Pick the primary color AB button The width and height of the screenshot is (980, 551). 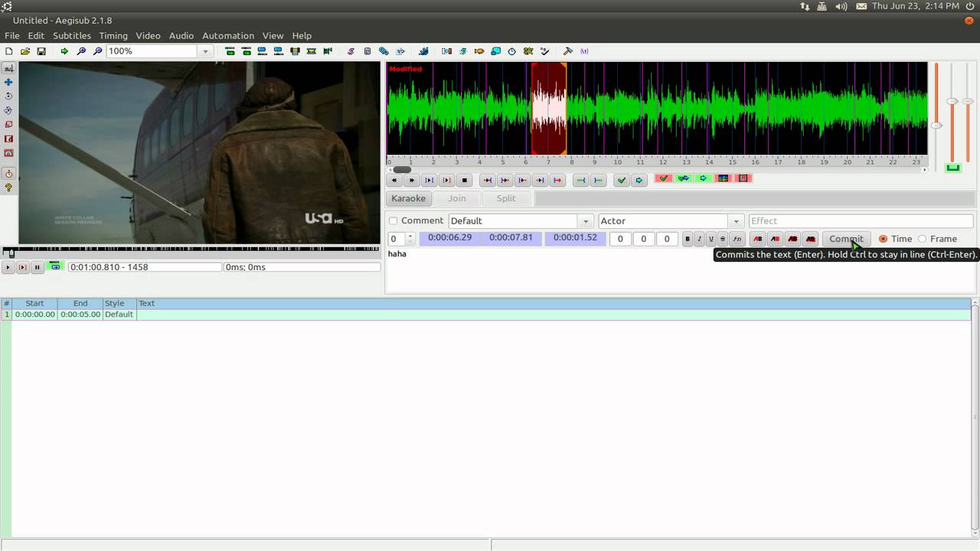758,240
